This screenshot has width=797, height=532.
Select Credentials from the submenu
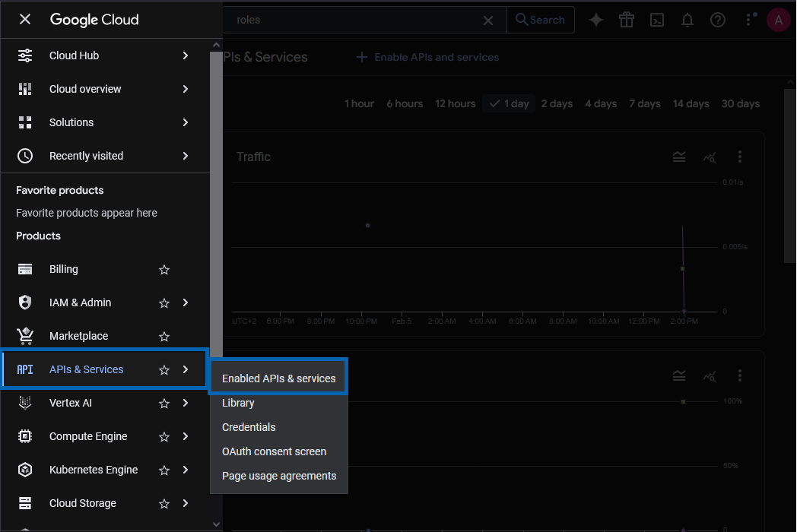point(249,427)
